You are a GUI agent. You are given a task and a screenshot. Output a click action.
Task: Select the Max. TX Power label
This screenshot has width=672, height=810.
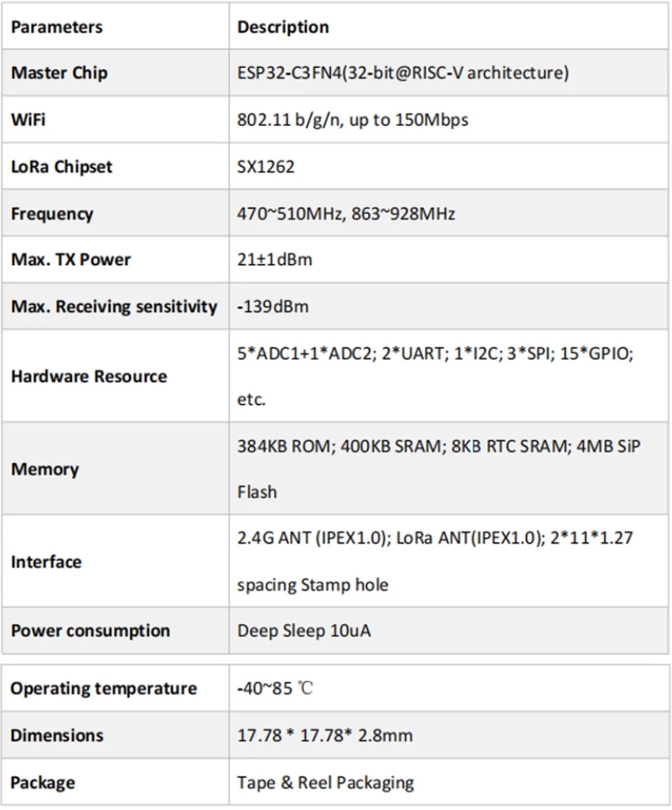click(71, 260)
